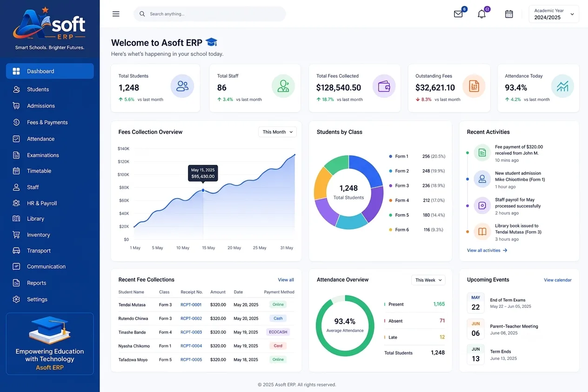The image size is (588, 392).
Task: Click the JUN 13 date tile
Action: (475, 355)
